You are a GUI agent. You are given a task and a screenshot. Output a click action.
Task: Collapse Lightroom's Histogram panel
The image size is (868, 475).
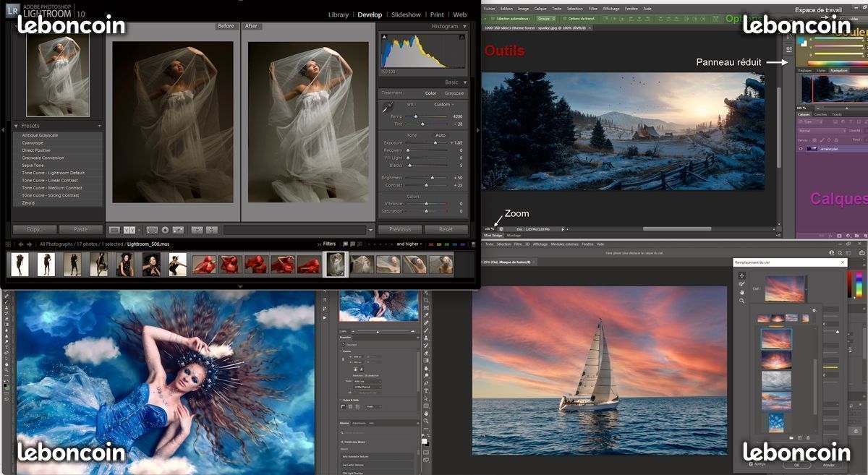tap(464, 27)
